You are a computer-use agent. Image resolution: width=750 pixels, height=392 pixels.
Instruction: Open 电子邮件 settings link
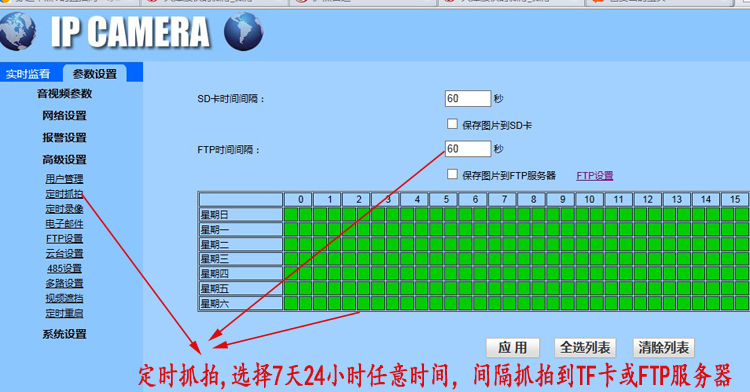click(65, 224)
